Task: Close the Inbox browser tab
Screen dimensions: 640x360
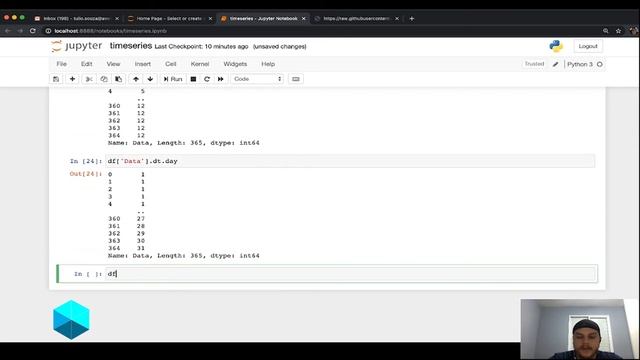Action: [x=117, y=18]
